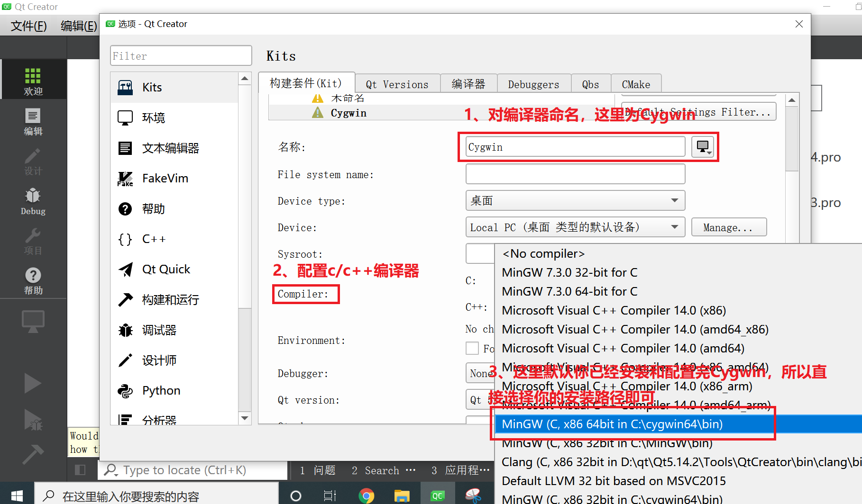The image size is (862, 504).
Task: Open the 调试器 debugger settings category
Action: (x=159, y=330)
